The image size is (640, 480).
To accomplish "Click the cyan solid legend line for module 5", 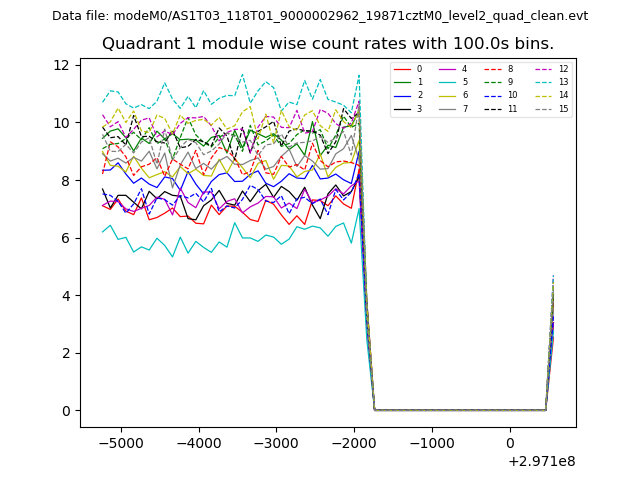I will 447,82.
